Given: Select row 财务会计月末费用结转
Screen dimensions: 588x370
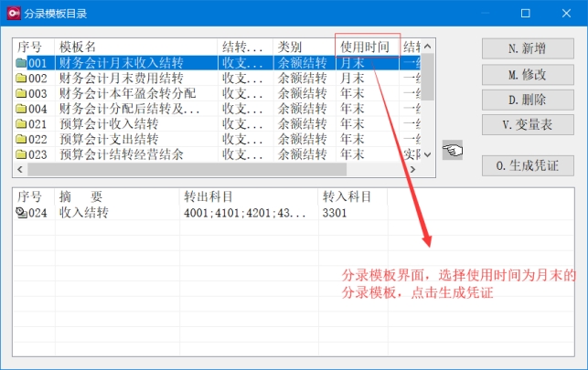Looking at the screenshot, I should point(217,78).
